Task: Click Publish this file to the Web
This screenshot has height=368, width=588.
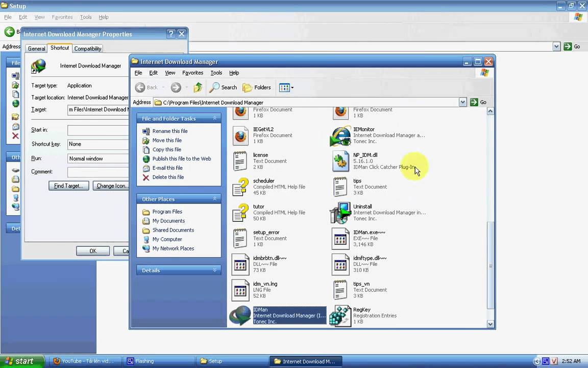Action: [x=182, y=158]
